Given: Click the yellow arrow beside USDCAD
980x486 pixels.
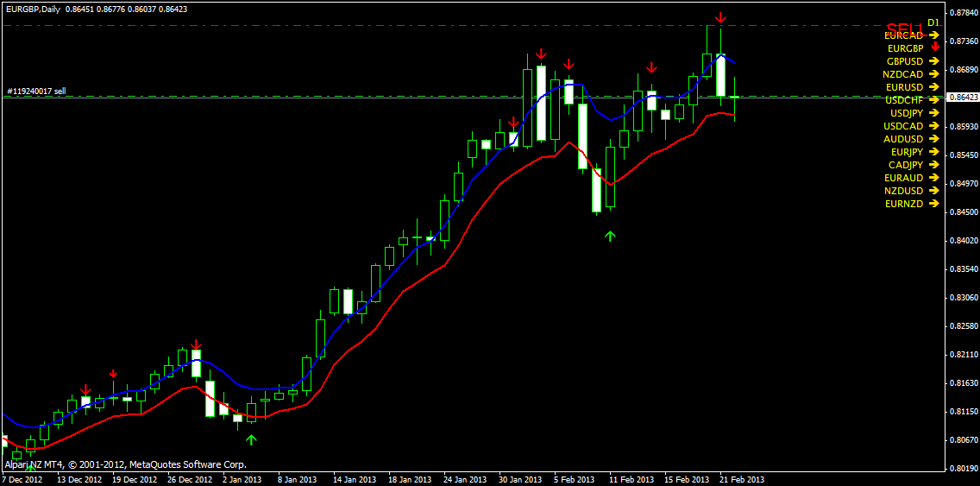Looking at the screenshot, I should coord(933,126).
